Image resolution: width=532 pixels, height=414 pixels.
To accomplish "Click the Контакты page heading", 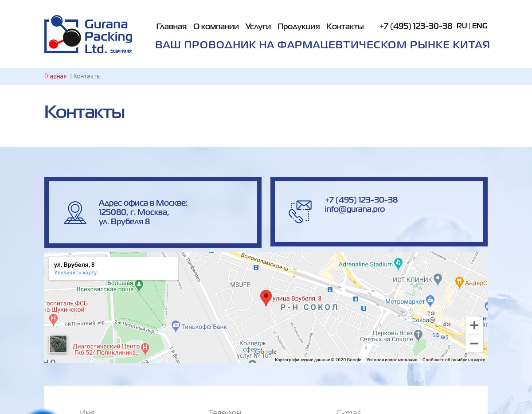I will pos(84,112).
